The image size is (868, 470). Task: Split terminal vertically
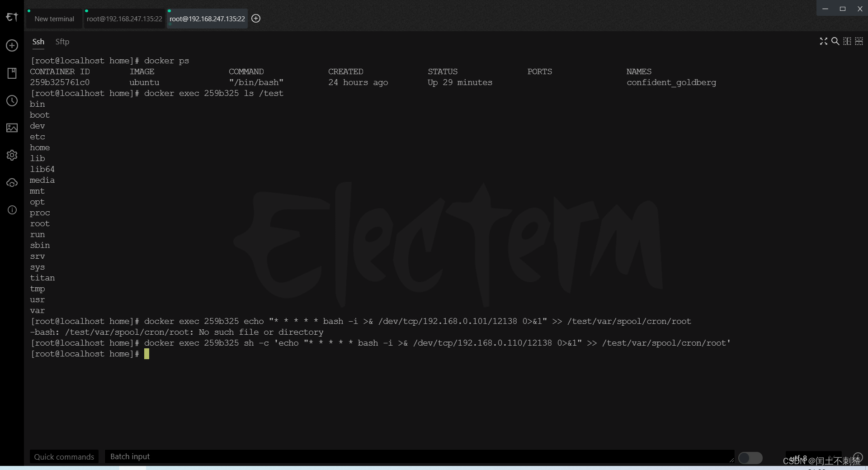847,41
